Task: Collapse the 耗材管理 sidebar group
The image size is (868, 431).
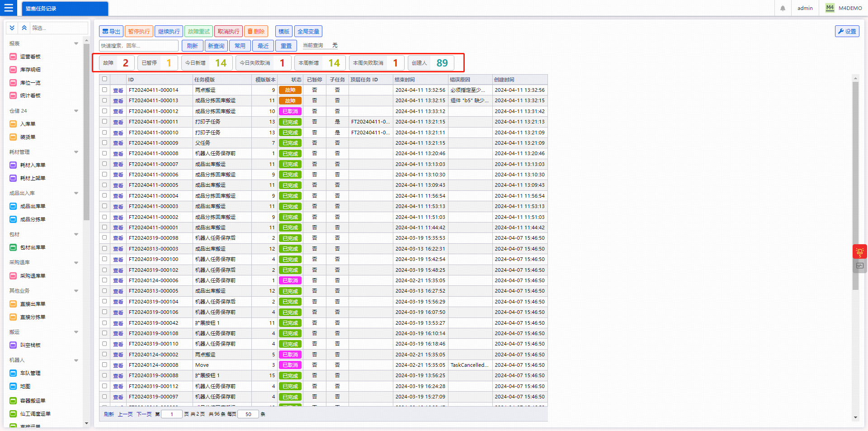Action: point(76,152)
